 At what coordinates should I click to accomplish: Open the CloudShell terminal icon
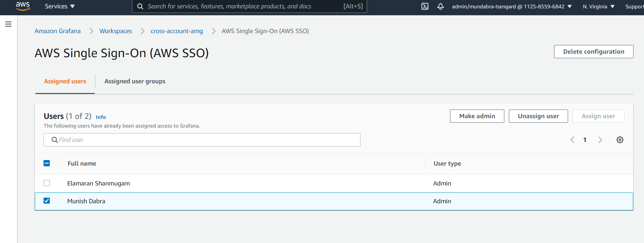tap(425, 6)
